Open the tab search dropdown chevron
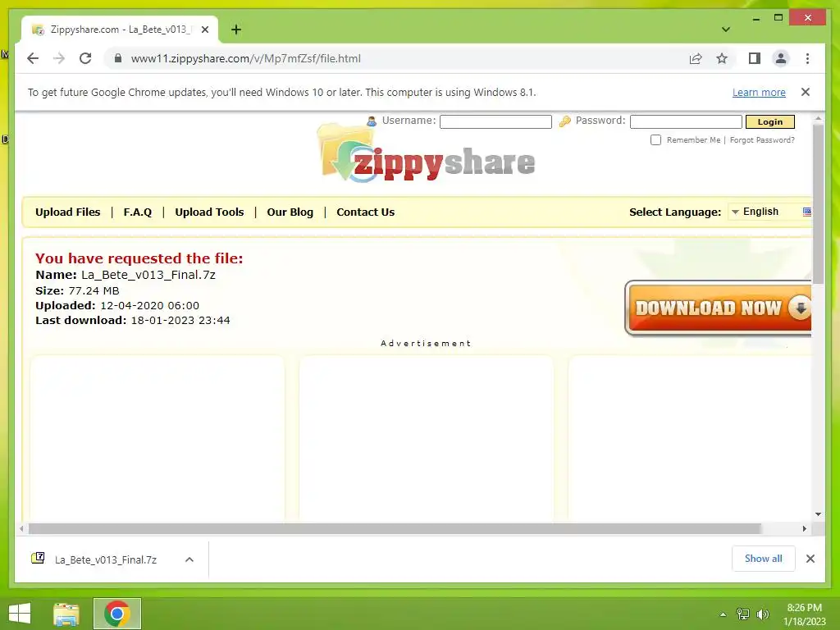 click(x=725, y=30)
